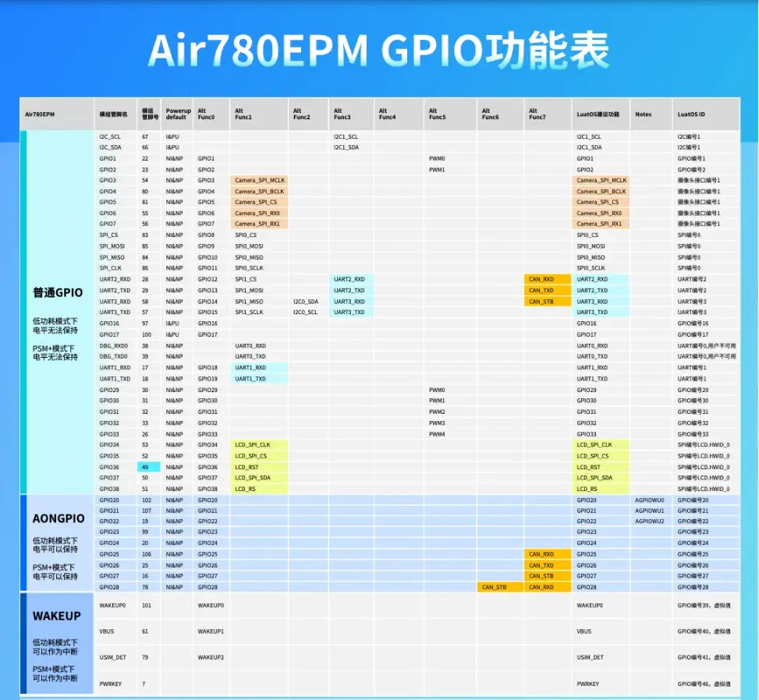
Task: Click the "SPI_MISO" pin name cell
Action: 112,257
